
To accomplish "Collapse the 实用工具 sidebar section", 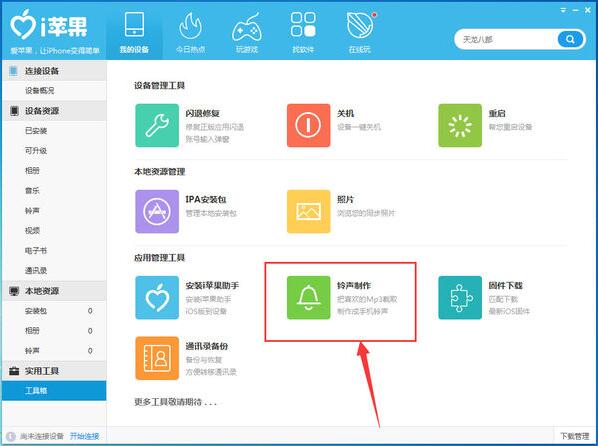I will 54,371.
